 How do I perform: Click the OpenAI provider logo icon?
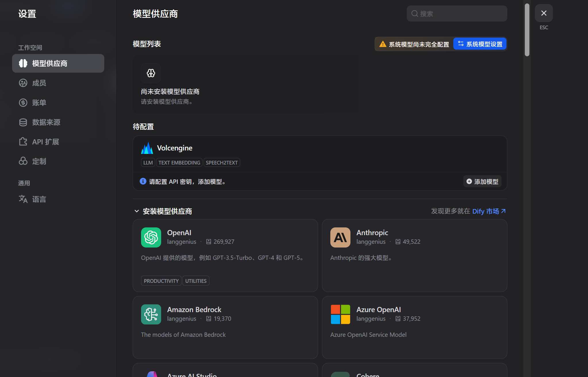pyautogui.click(x=151, y=237)
